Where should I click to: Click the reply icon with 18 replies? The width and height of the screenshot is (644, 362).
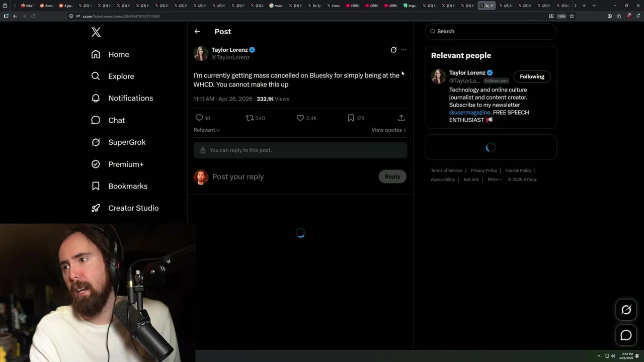pos(199,118)
